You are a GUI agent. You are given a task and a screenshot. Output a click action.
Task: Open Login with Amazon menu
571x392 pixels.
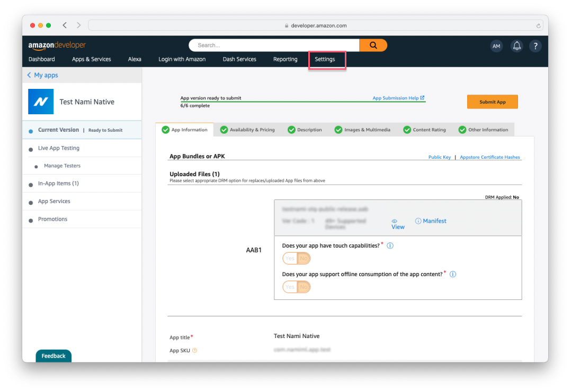point(182,59)
